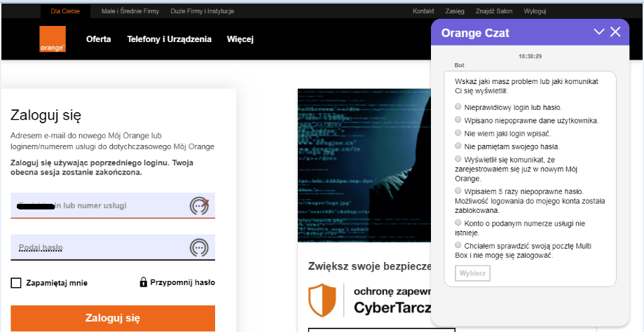Image resolution: width=644 pixels, height=332 pixels.
Task: Choose 'Nie pamiętam swojego hasła' option
Action: point(458,146)
